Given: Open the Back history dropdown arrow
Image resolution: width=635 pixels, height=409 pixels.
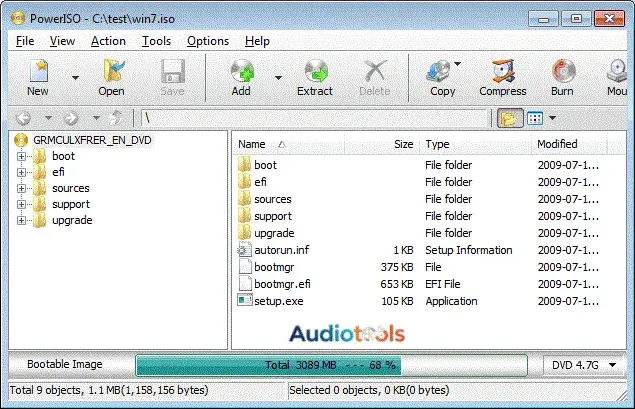Looking at the screenshot, I should pos(48,118).
